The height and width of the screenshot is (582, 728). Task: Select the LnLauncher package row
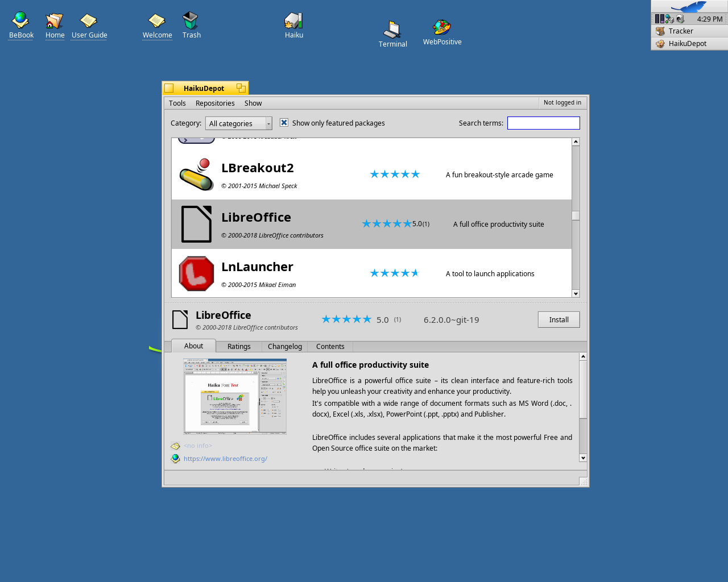point(372,273)
